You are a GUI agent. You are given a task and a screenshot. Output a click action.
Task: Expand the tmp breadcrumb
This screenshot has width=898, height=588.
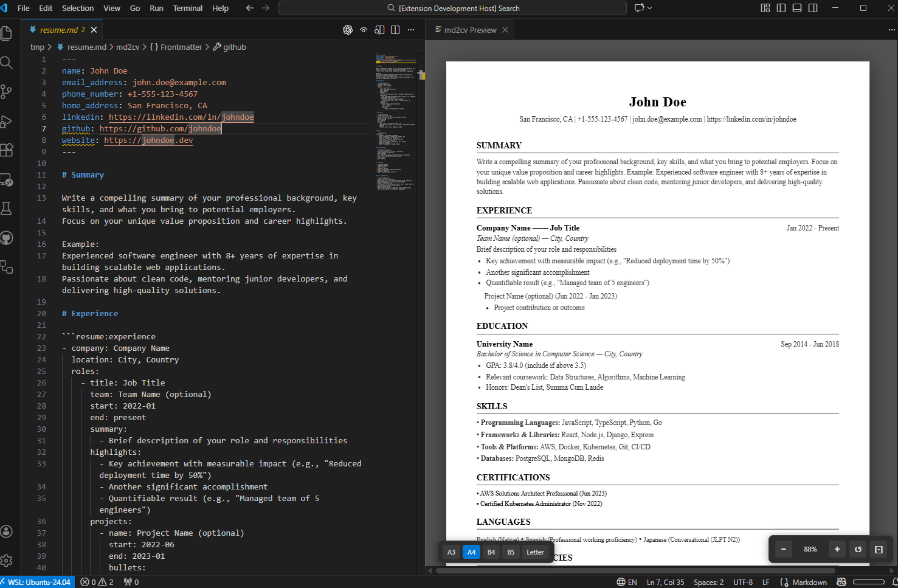(x=37, y=47)
